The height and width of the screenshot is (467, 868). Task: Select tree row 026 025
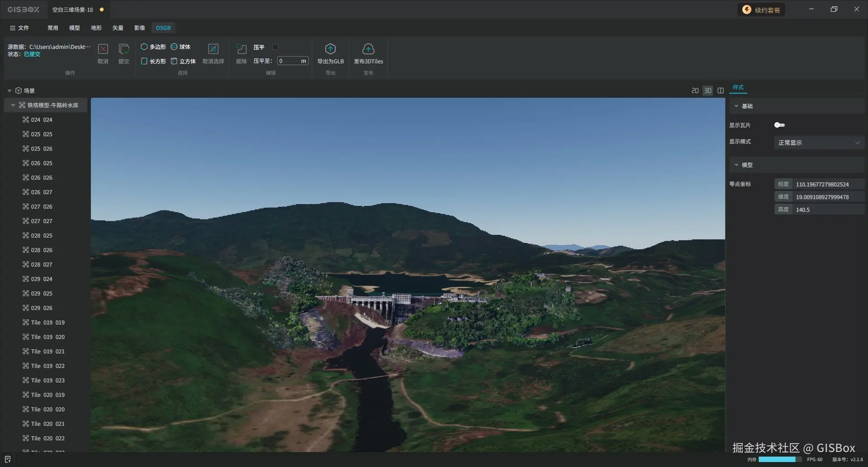[46, 163]
